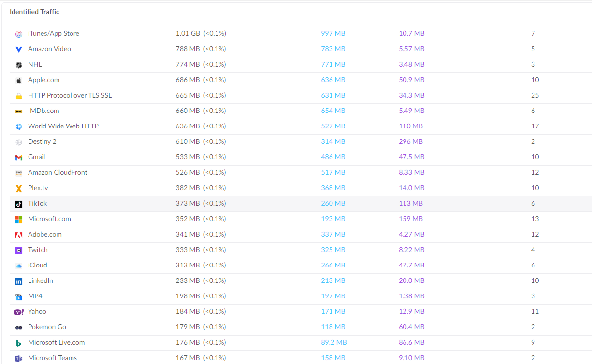Click the Yahoo logo icon

[x=18, y=312]
